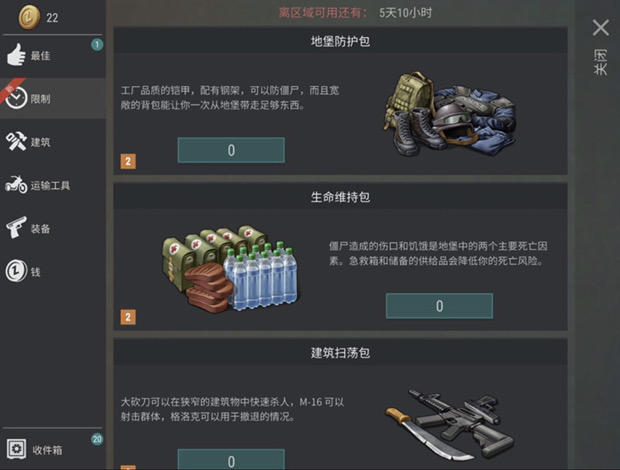This screenshot has height=470, width=620.
Task: Open the 收件箱 safe icon
Action: click(17, 449)
